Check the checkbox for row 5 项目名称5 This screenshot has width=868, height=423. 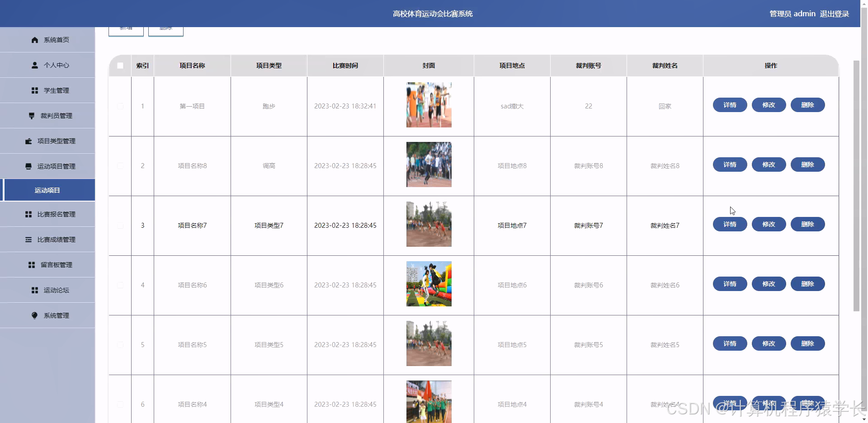(x=120, y=345)
